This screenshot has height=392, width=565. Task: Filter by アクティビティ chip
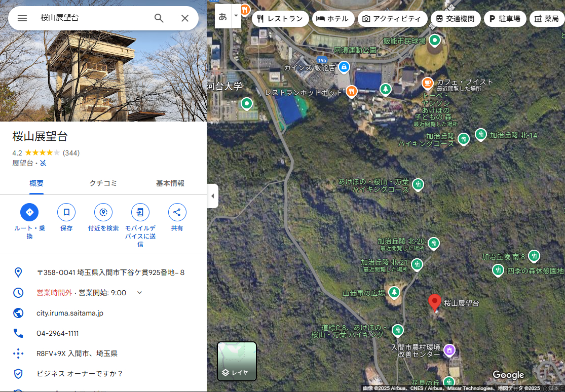392,19
